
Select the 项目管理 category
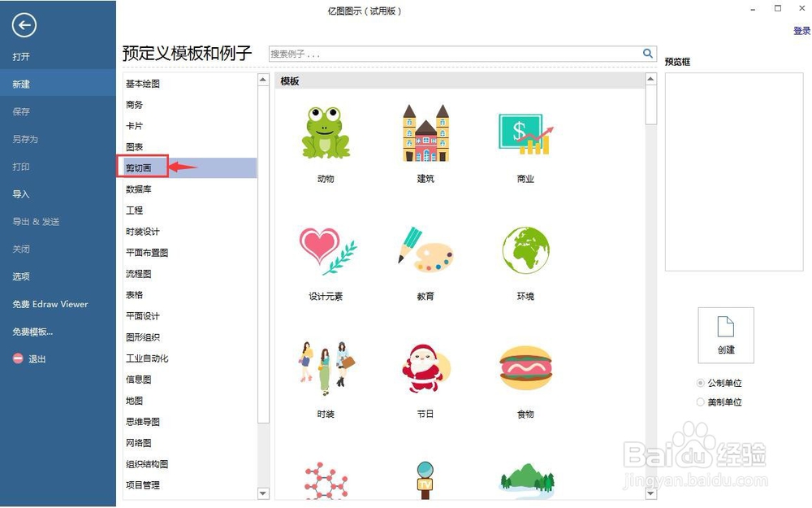click(x=143, y=485)
